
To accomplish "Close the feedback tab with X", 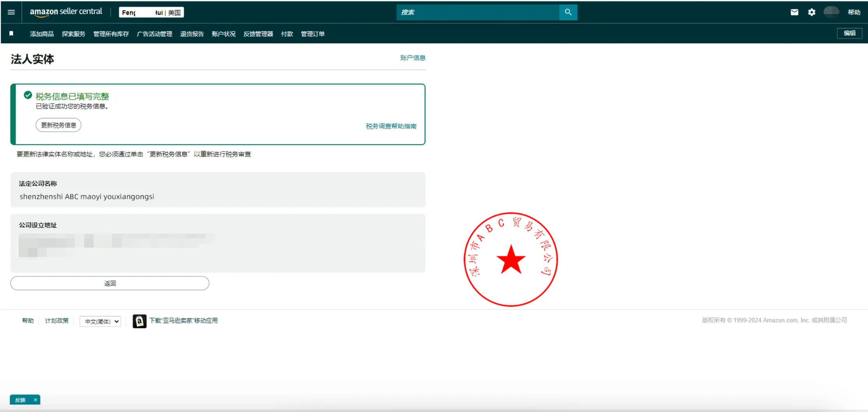I will click(35, 400).
